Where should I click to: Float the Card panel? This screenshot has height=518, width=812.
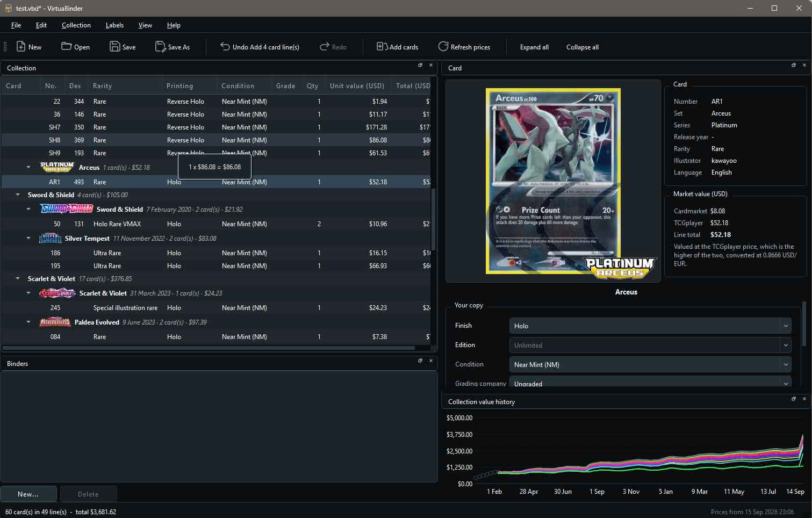(x=794, y=65)
